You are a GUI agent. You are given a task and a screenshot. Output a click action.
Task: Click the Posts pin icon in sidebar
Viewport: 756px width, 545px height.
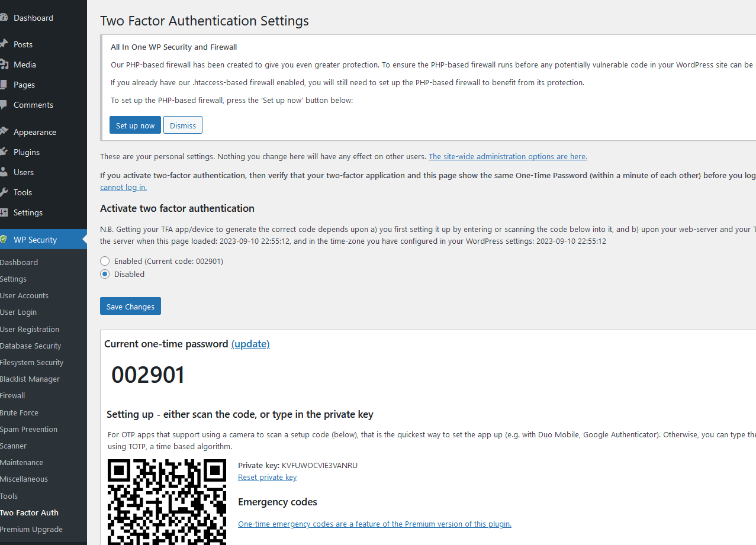point(4,44)
